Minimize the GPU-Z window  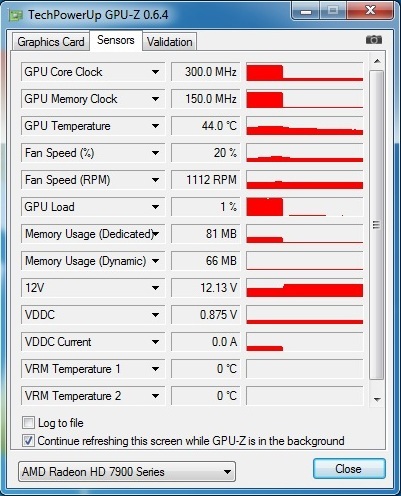pos(306,11)
